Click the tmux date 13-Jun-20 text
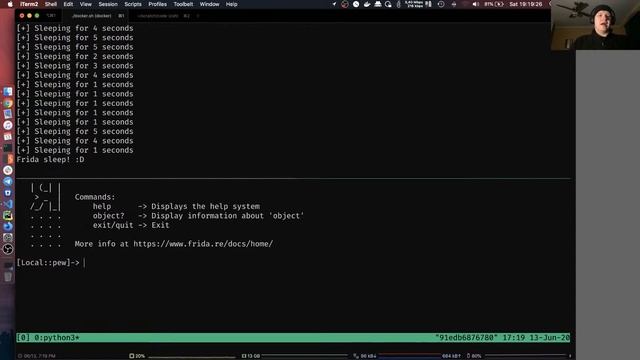The height and width of the screenshot is (360, 640). (549, 338)
